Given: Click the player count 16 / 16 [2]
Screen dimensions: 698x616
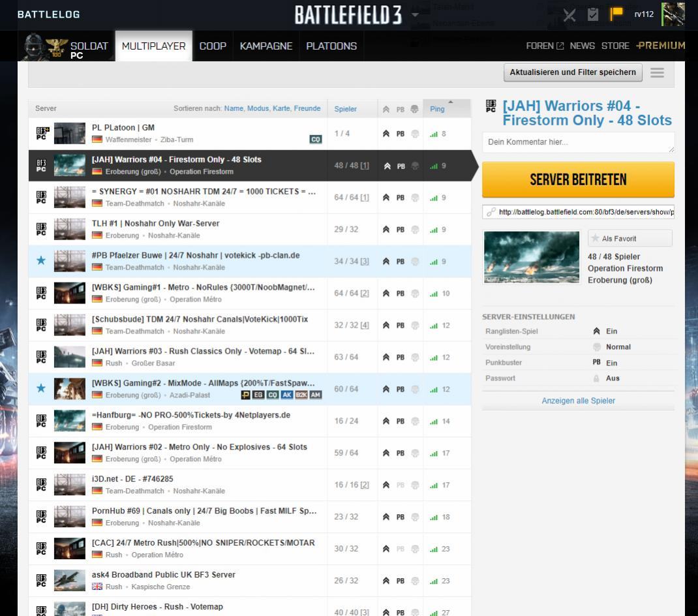Looking at the screenshot, I should coord(352,485).
